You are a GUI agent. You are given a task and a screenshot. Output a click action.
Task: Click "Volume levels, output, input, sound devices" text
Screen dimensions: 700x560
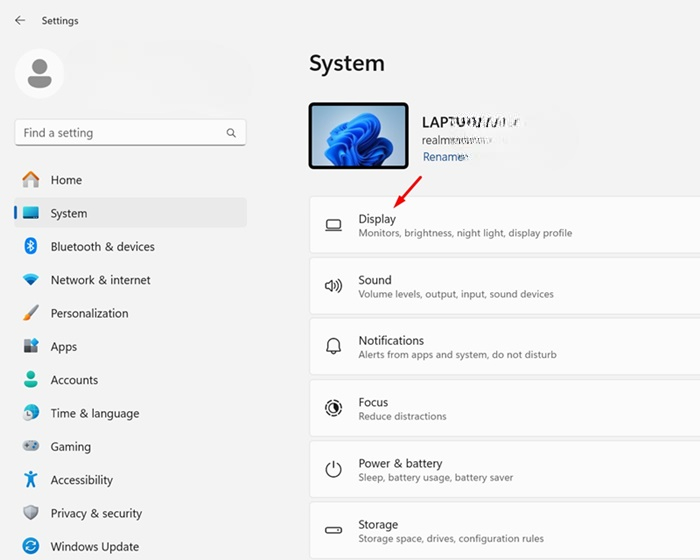click(456, 294)
